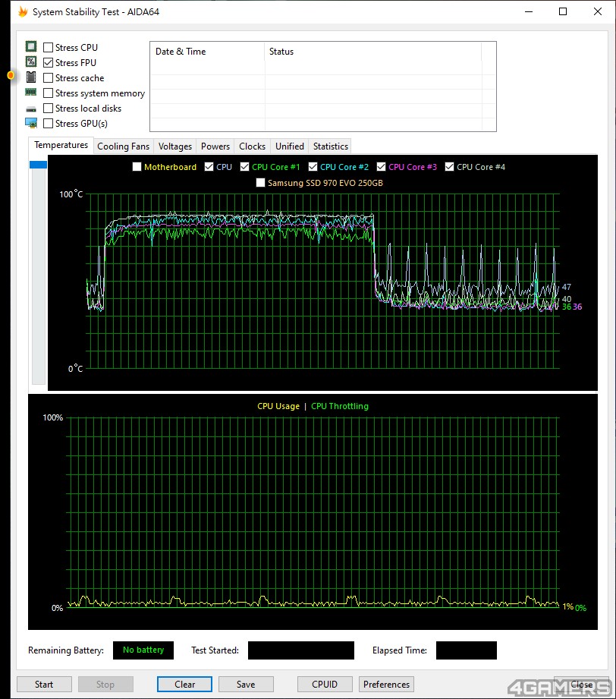Click the Stop button
Screen dimensions: 616x699
105,685
